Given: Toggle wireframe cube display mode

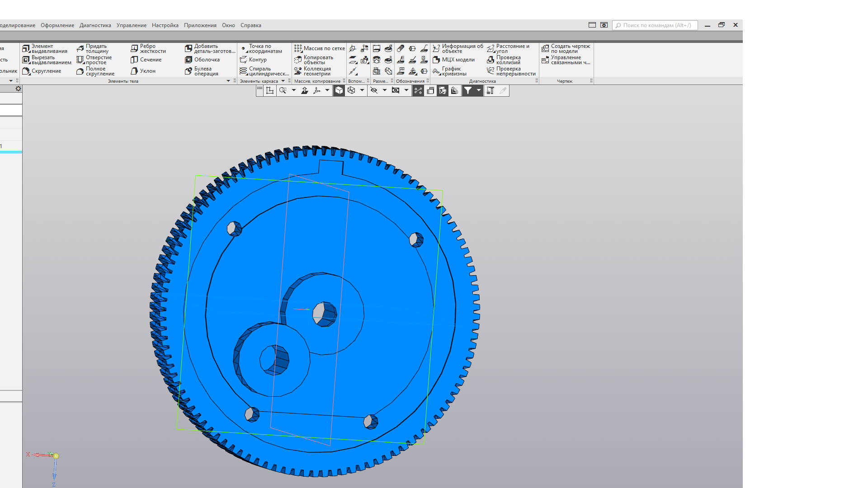Looking at the screenshot, I should coord(351,90).
